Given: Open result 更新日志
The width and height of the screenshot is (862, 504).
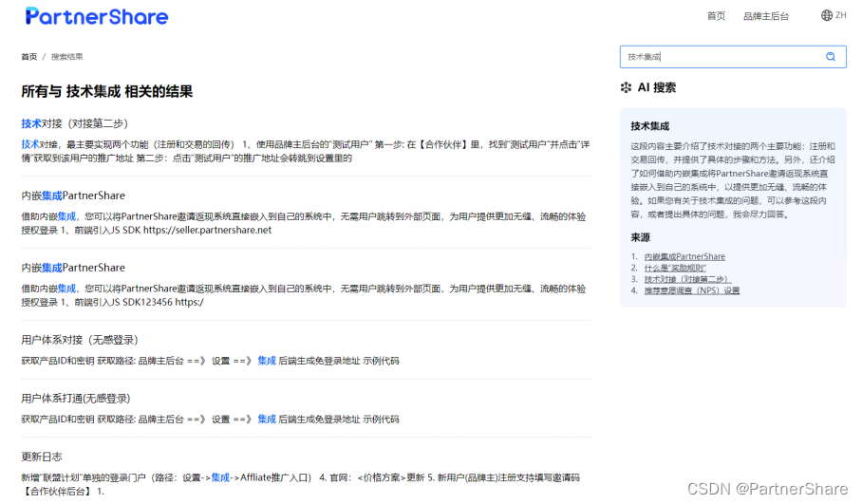Looking at the screenshot, I should tap(42, 457).
